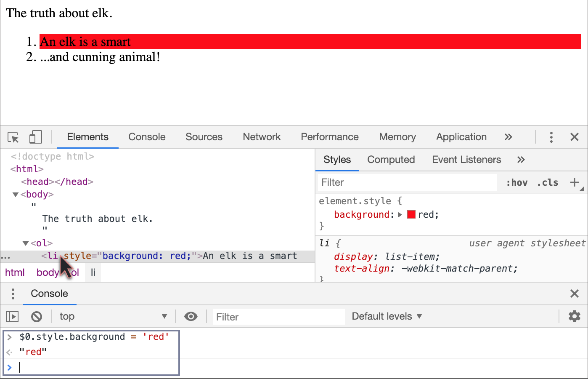Image resolution: width=588 pixels, height=379 pixels.
Task: Toggle the .cls element classes pane
Action: (548, 182)
